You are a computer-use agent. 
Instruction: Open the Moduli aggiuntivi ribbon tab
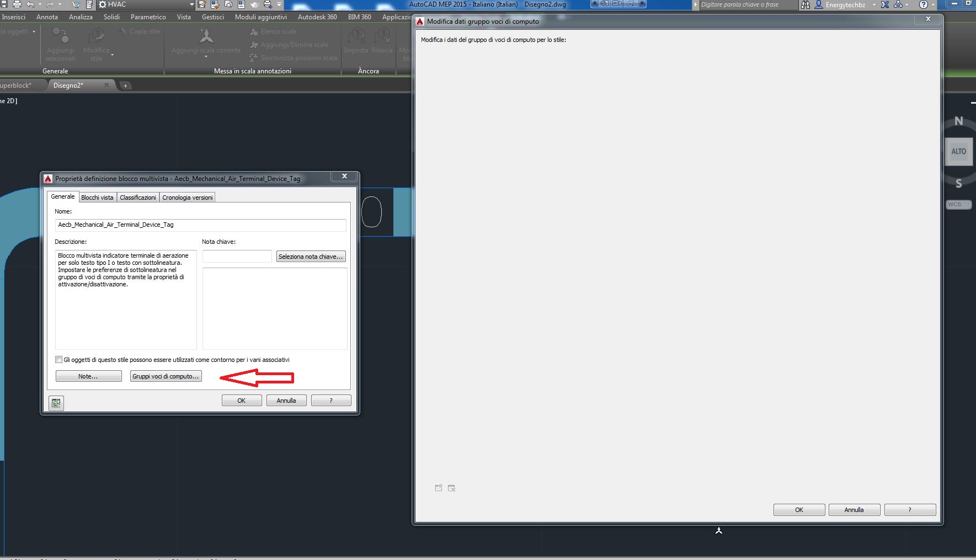[x=261, y=17]
